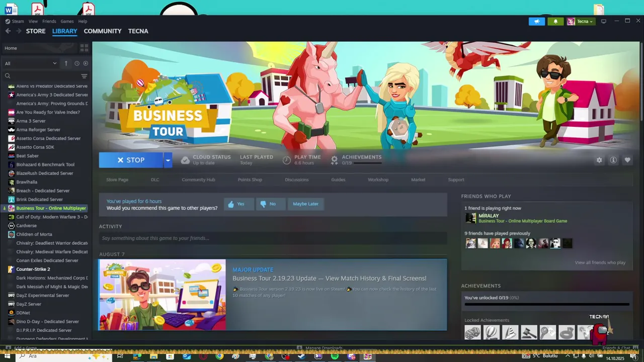This screenshot has height=362, width=644.
Task: Go back with the navigation arrow
Action: 8,31
